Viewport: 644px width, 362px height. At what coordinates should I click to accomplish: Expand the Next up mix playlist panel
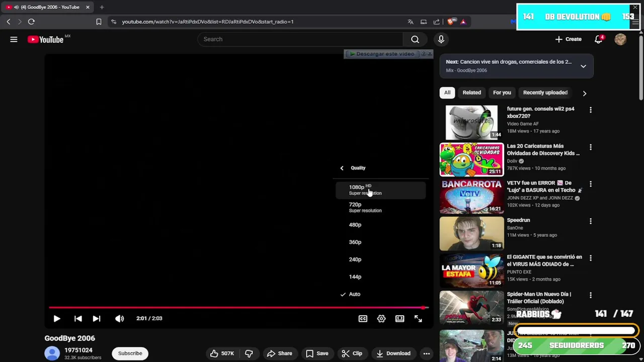pyautogui.click(x=583, y=66)
